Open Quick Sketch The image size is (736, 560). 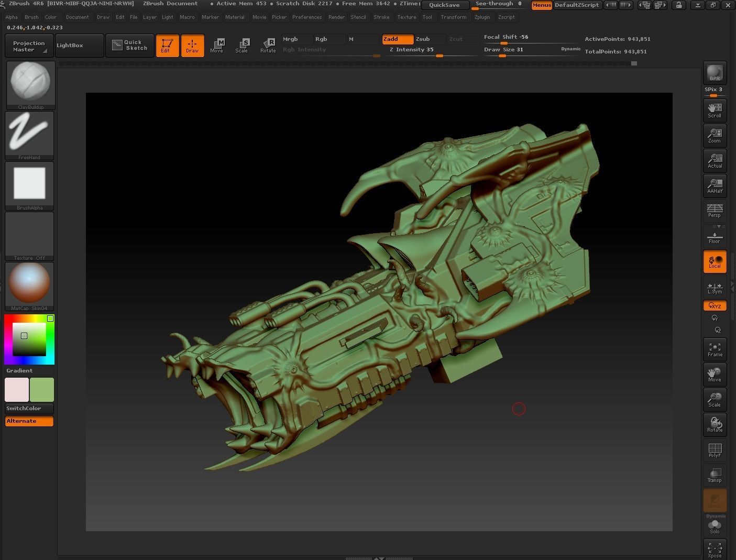pyautogui.click(x=130, y=46)
